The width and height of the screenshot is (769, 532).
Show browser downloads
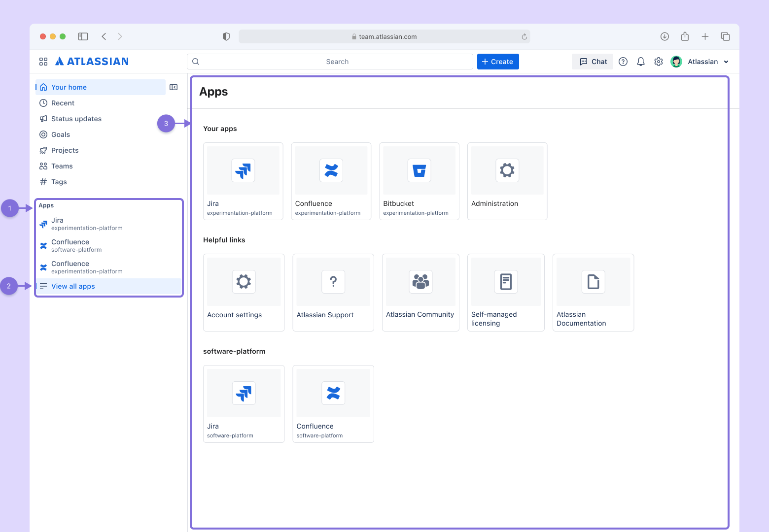[664, 36]
